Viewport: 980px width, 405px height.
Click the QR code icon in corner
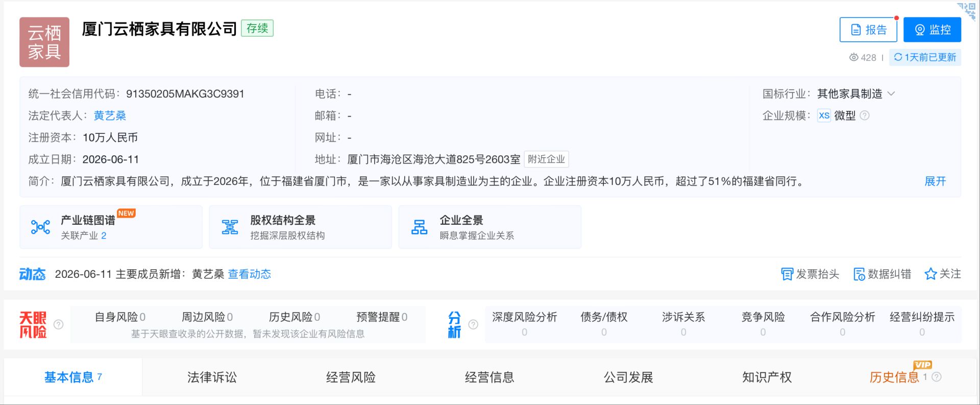click(x=967, y=10)
